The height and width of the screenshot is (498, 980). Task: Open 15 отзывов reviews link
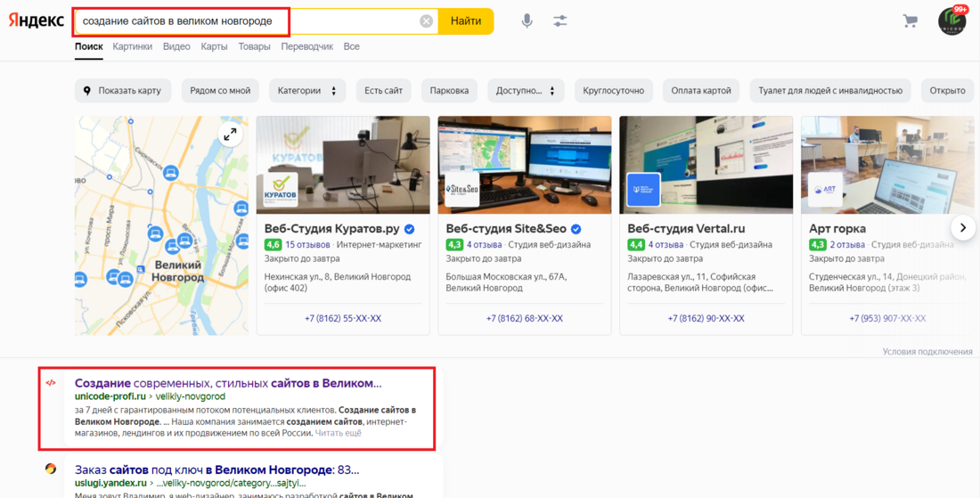306,244
